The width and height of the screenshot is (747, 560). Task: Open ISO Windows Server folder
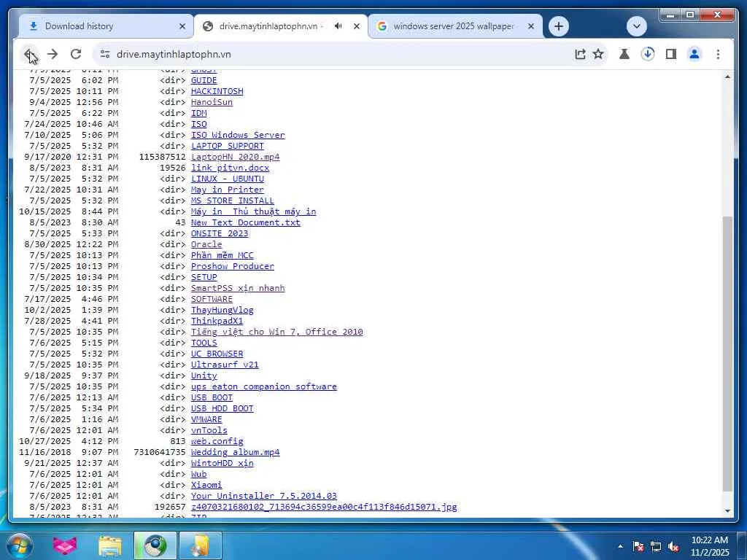pyautogui.click(x=238, y=135)
